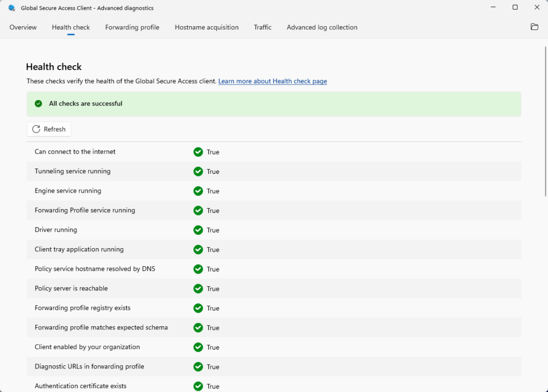Open the Traffic tab
Image resolution: width=548 pixels, height=392 pixels.
262,27
